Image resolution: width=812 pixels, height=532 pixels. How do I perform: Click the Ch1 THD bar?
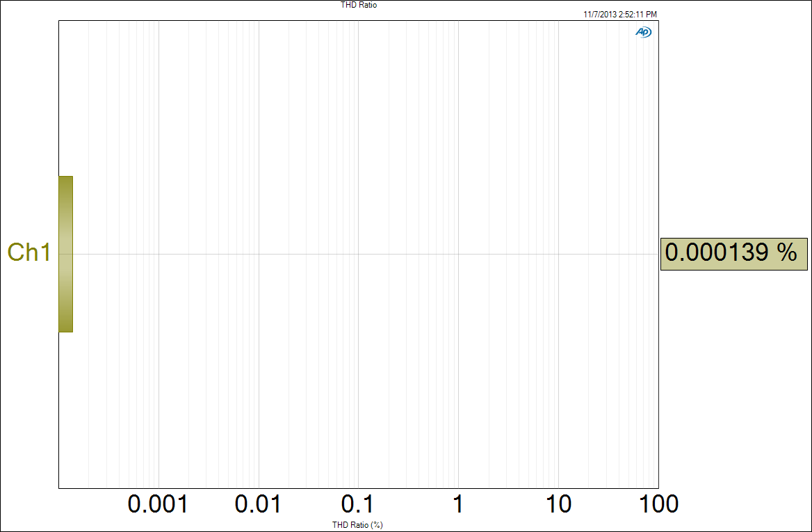coord(66,254)
